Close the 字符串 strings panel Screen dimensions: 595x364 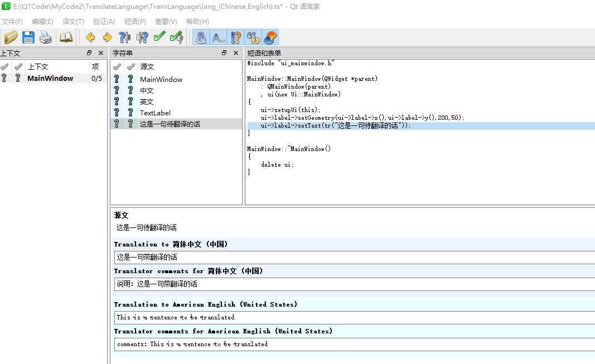[236, 53]
